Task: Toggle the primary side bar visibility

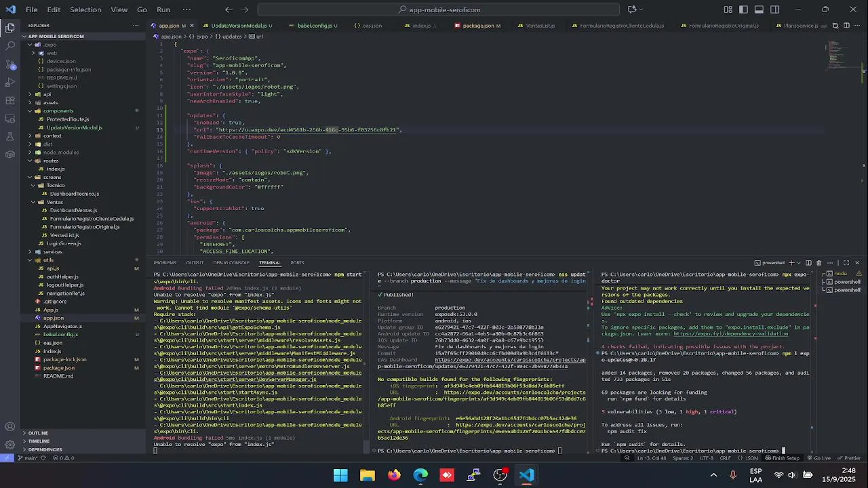Action: click(743, 9)
